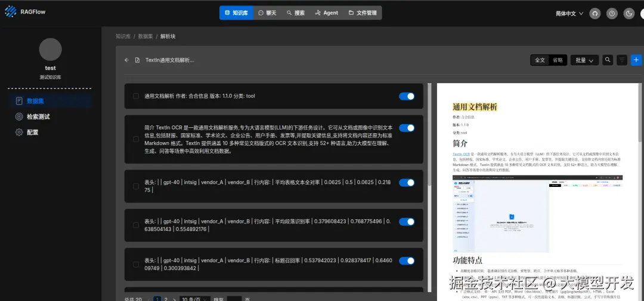The height and width of the screenshot is (301, 644).
Task: Check the 通用文档解析 作者 chunk checkbox
Action: click(136, 96)
